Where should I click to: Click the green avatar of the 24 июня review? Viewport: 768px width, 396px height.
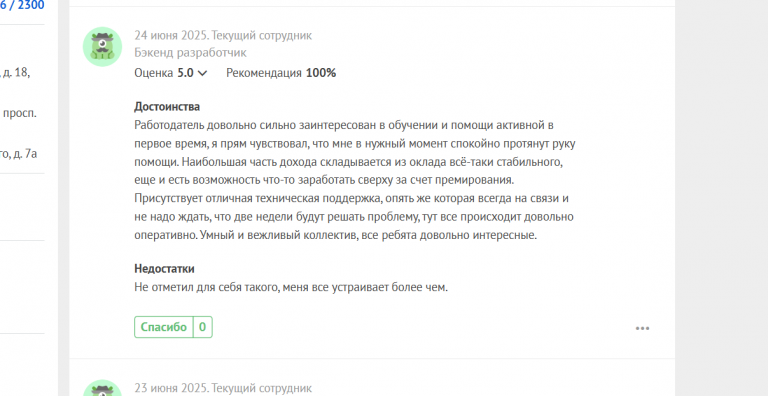(102, 47)
